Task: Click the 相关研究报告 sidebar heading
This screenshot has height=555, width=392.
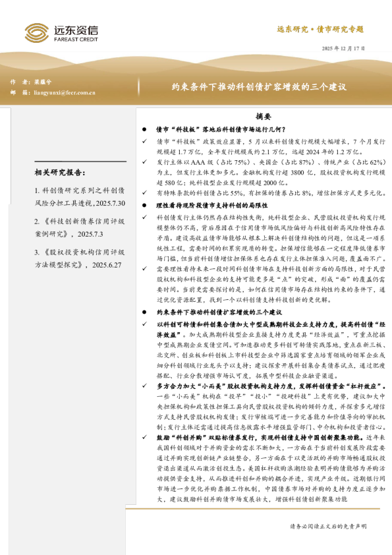Action: point(60,173)
